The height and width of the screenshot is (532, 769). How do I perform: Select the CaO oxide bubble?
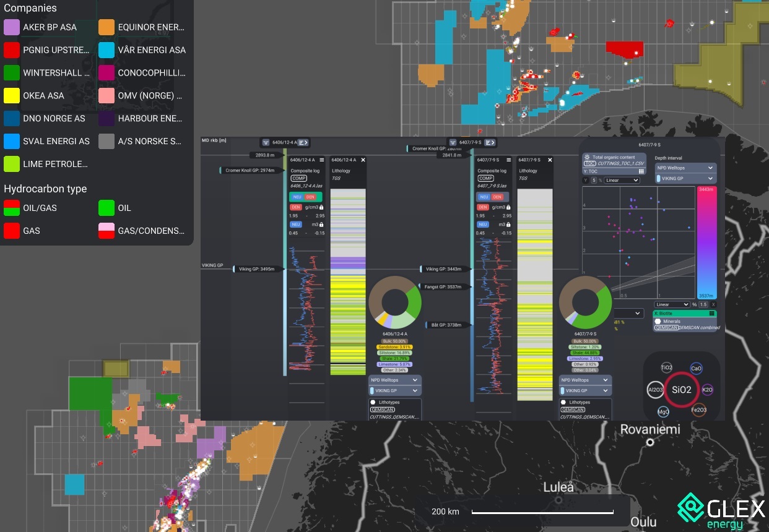coord(696,369)
